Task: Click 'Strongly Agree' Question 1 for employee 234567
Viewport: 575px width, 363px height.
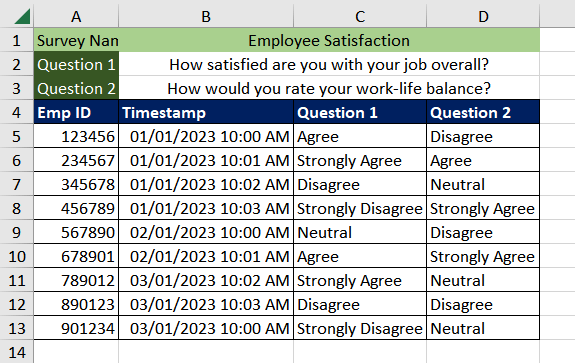Action: (x=360, y=160)
